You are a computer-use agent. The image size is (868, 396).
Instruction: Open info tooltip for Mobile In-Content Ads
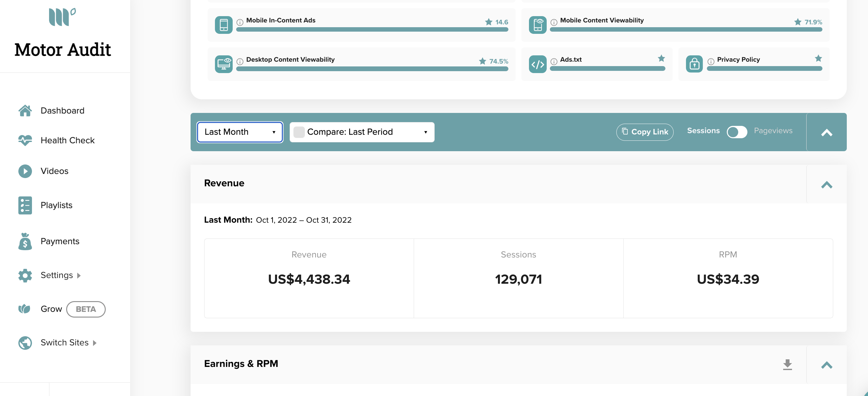tap(240, 22)
